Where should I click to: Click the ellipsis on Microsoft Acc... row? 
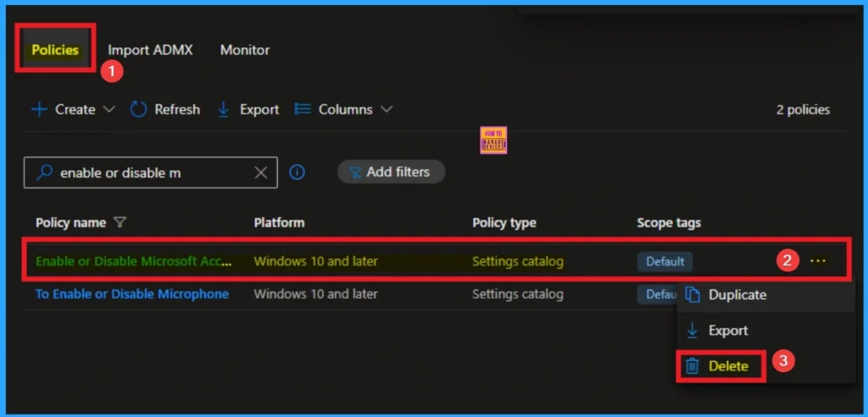(818, 261)
